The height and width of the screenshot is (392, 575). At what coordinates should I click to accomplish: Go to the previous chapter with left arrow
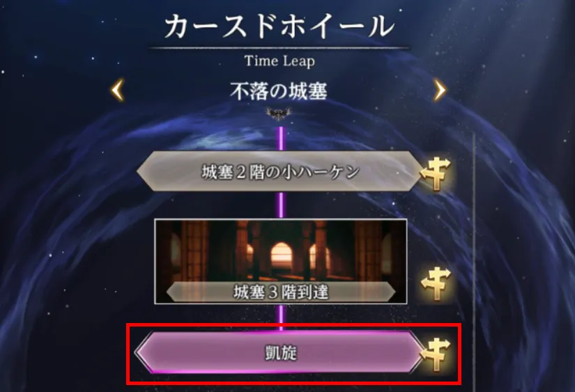coord(118,90)
